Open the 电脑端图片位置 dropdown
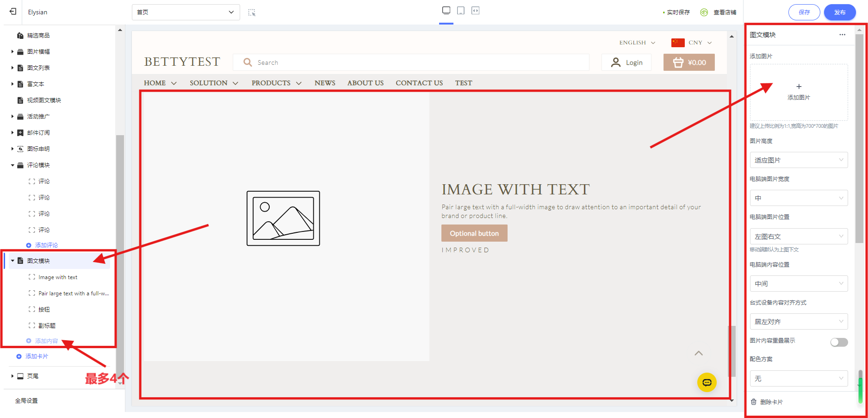 (x=799, y=237)
